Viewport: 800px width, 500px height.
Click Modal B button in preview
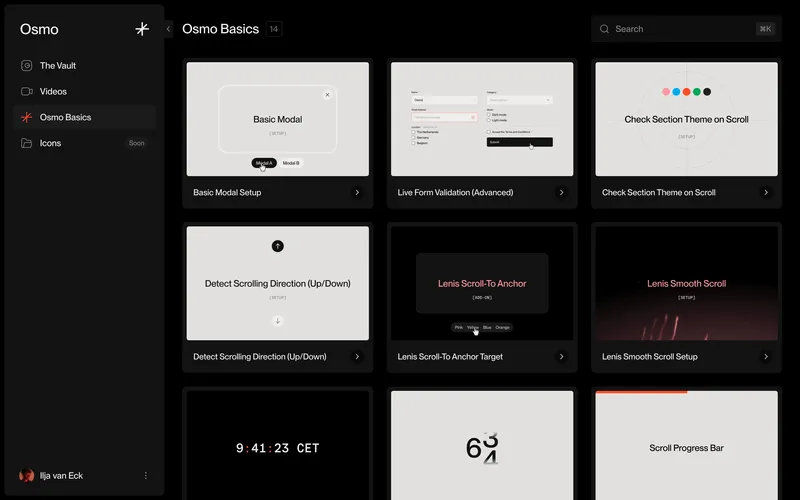pos(291,163)
